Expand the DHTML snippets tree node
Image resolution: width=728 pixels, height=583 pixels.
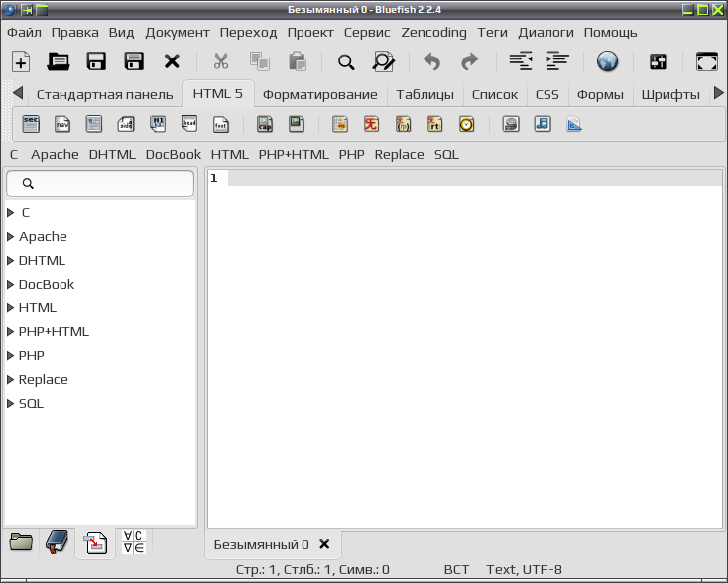coord(10,260)
